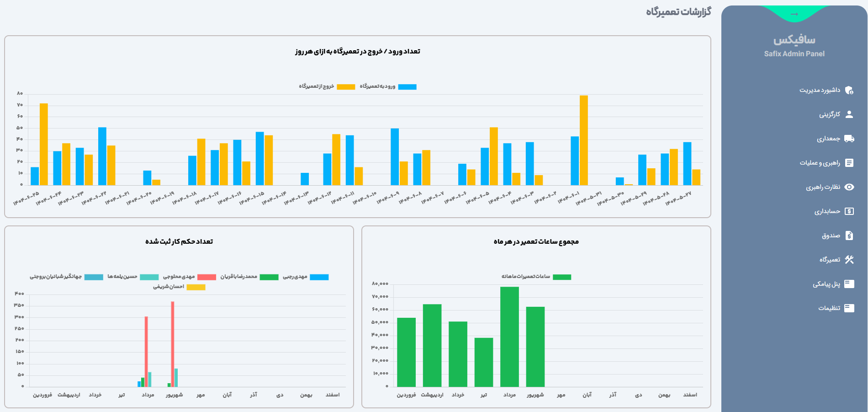
Task: Click the dashboard shield icon in sidebar
Action: point(849,90)
